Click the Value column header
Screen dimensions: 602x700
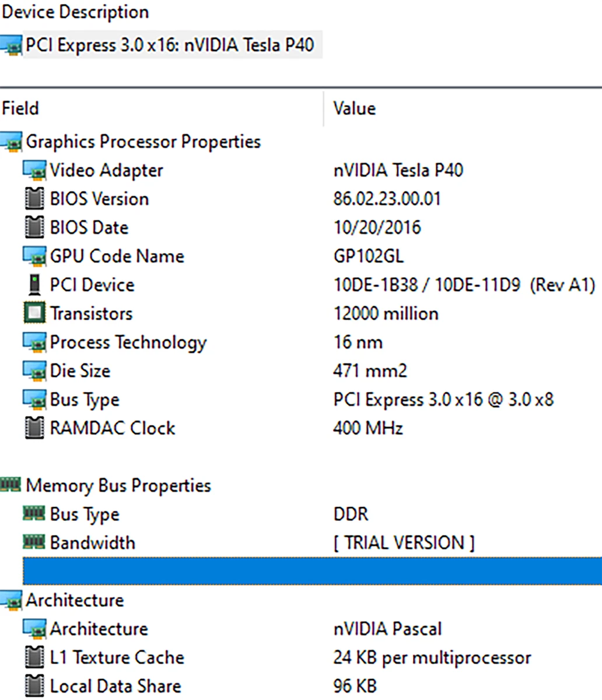(x=354, y=108)
